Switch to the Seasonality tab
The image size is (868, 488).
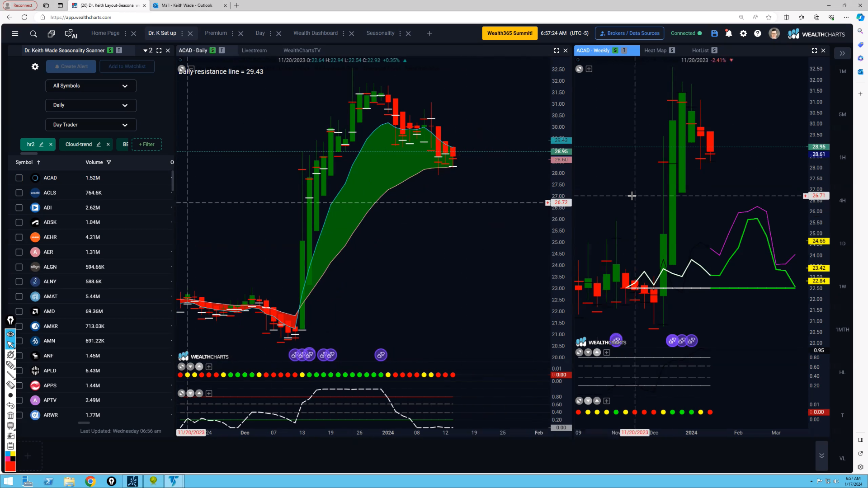(380, 33)
